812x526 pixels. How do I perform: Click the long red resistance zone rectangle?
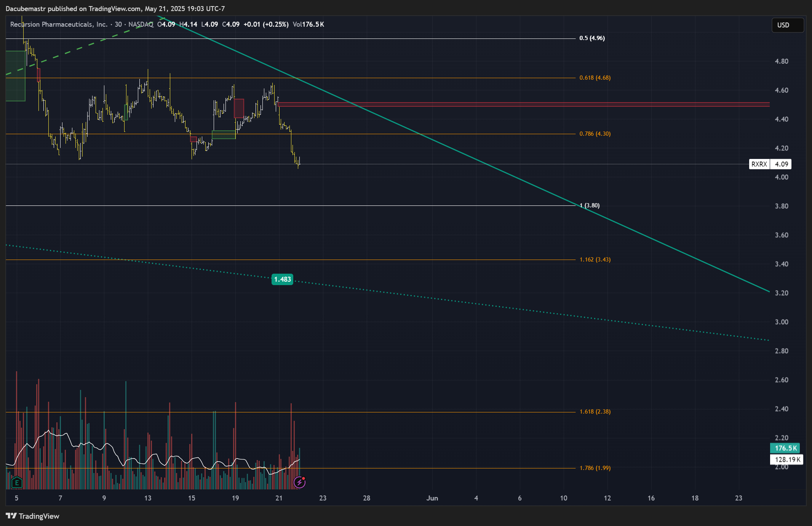524,104
